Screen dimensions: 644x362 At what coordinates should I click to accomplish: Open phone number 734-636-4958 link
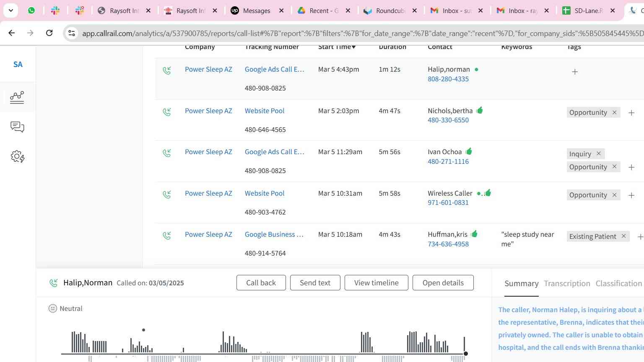click(x=448, y=244)
